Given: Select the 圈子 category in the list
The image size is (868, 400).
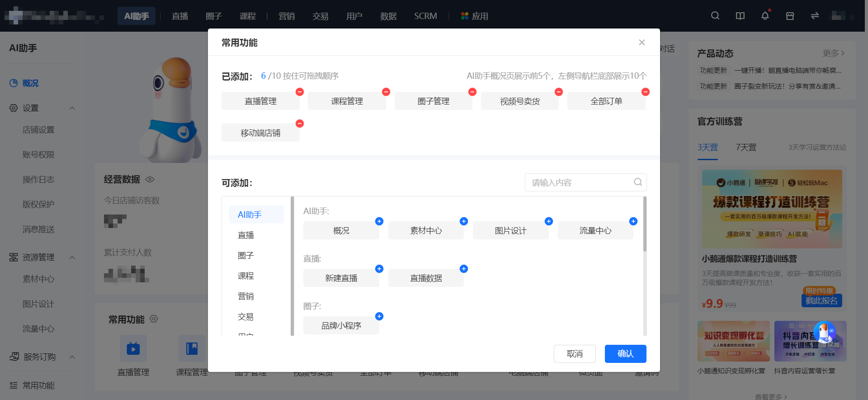Looking at the screenshot, I should [x=246, y=256].
